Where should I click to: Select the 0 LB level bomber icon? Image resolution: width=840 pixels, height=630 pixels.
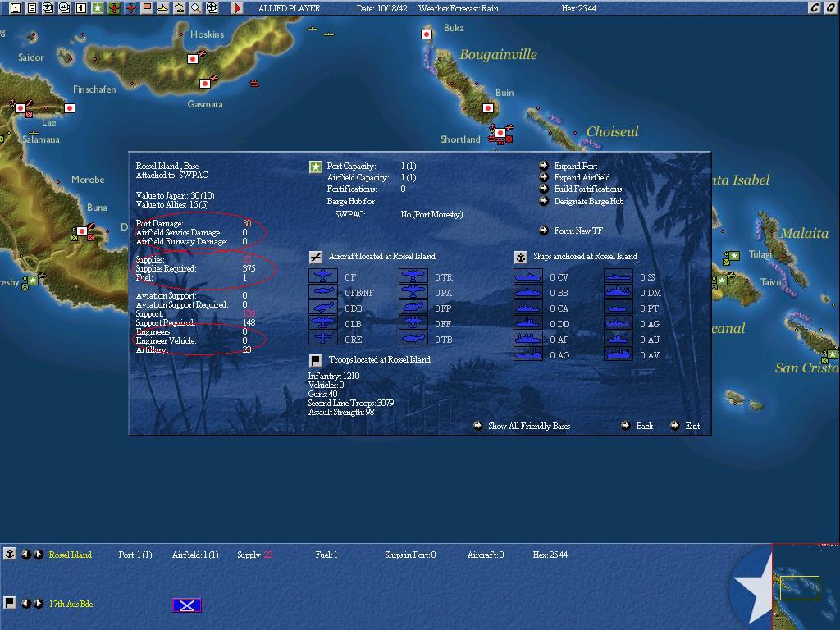tap(323, 323)
